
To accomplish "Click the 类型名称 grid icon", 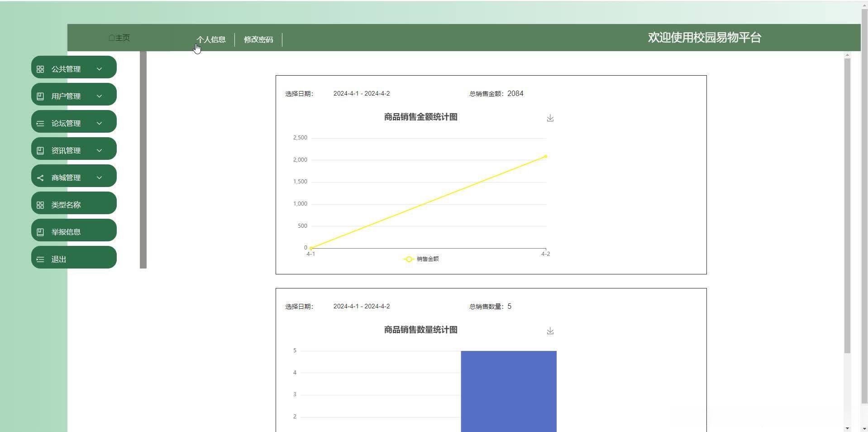I will pos(40,204).
